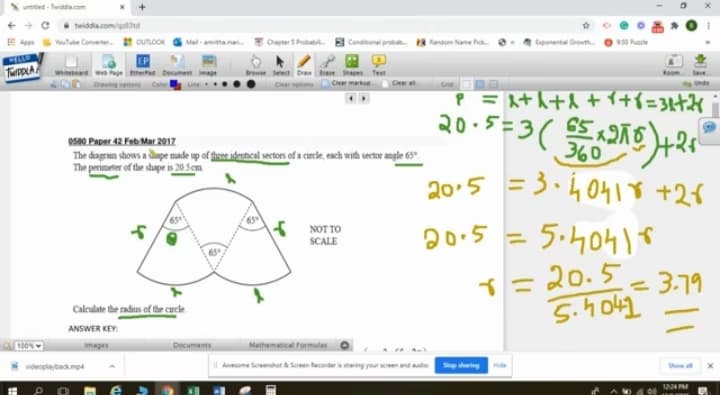The image size is (720, 395).
Task: Open the EtherPad tool
Action: coord(142,65)
